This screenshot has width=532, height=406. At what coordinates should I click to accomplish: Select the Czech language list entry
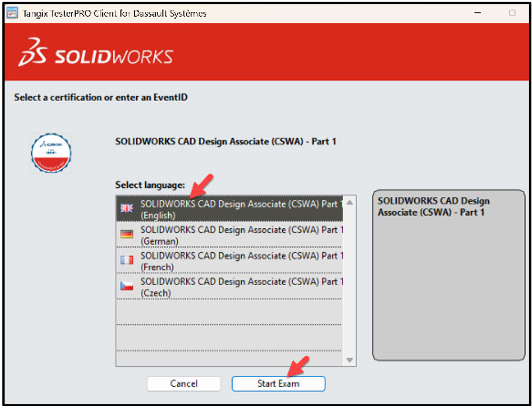227,287
